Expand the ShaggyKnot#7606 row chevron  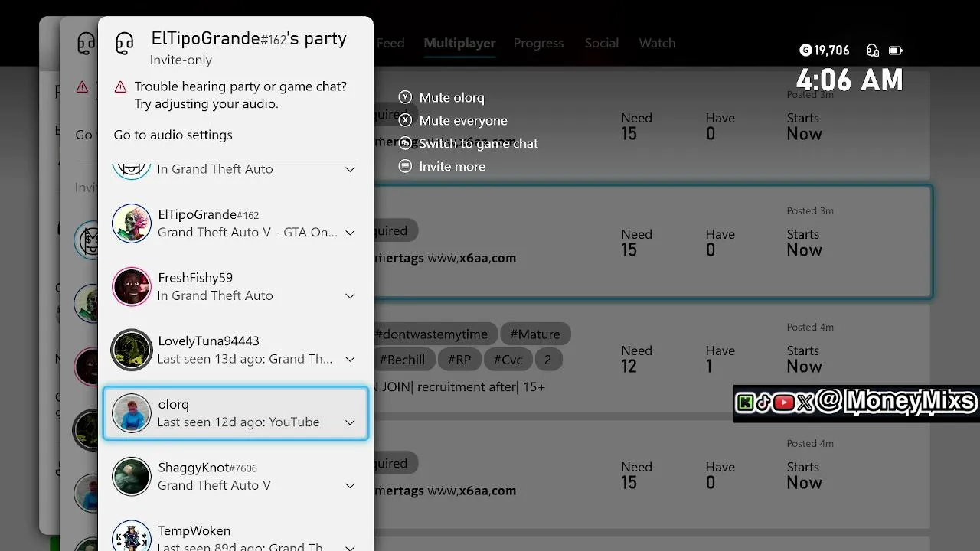tap(350, 485)
